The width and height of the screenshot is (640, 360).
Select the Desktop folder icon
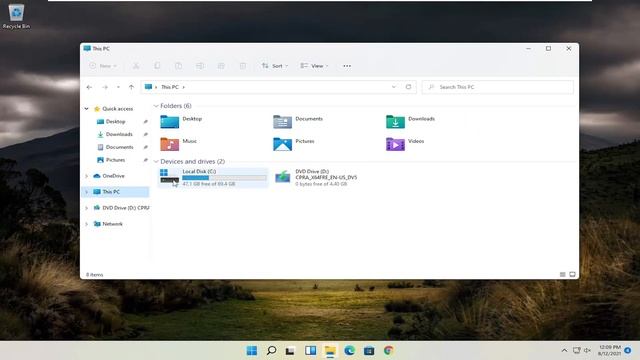point(170,122)
